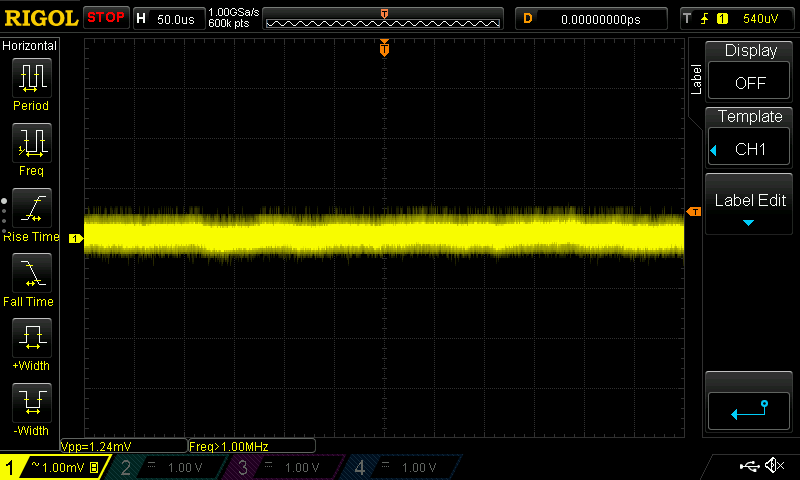Select the Fall Time measurement icon
This screenshot has height=480, width=800.
[32, 273]
